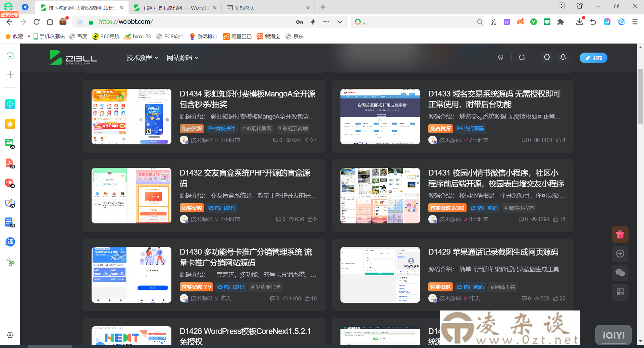Click the lightning speed mode icon
The width and height of the screenshot is (644, 348).
click(313, 22)
